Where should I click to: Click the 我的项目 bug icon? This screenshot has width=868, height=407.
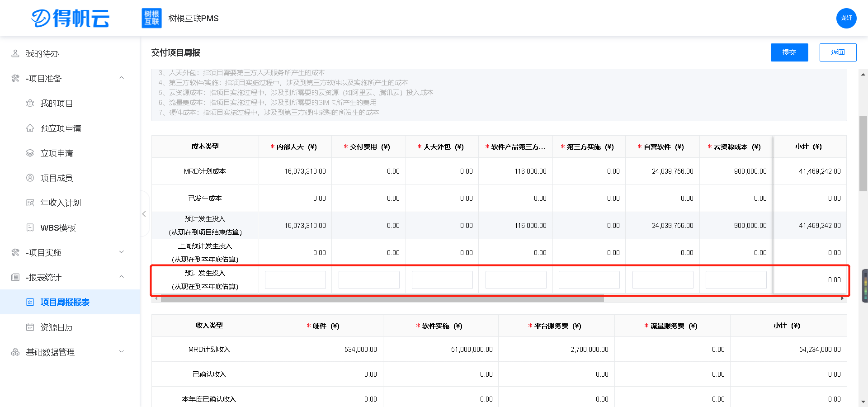(x=30, y=103)
